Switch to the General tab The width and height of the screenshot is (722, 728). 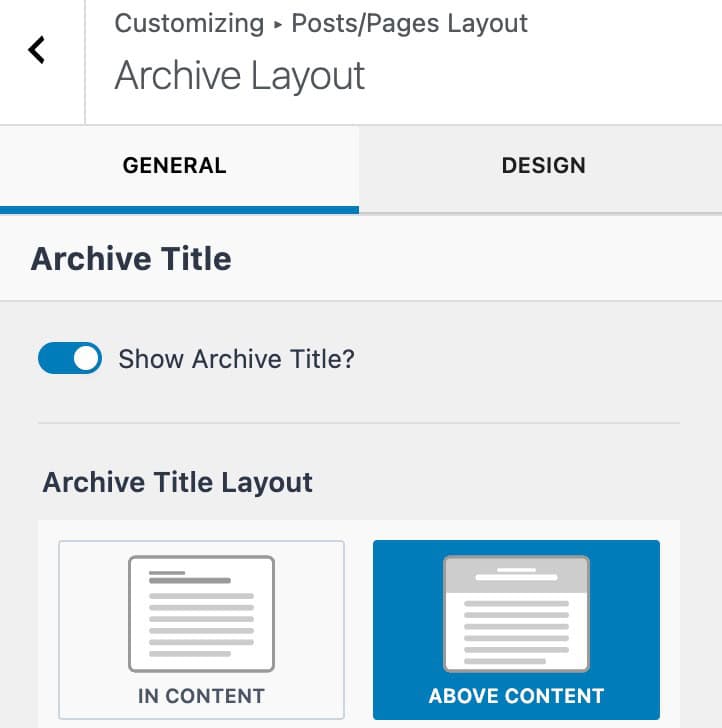175,166
